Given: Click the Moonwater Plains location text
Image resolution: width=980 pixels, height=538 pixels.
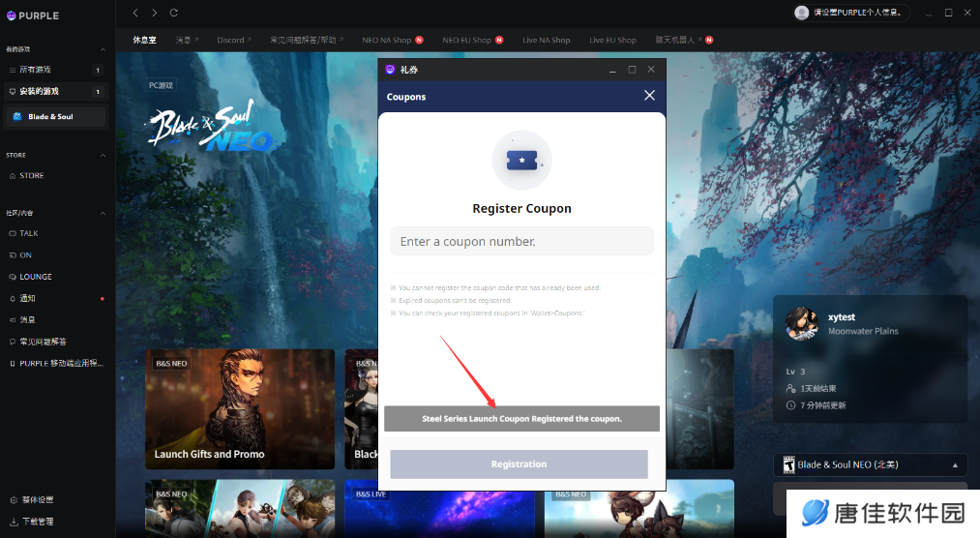Looking at the screenshot, I should point(863,331).
